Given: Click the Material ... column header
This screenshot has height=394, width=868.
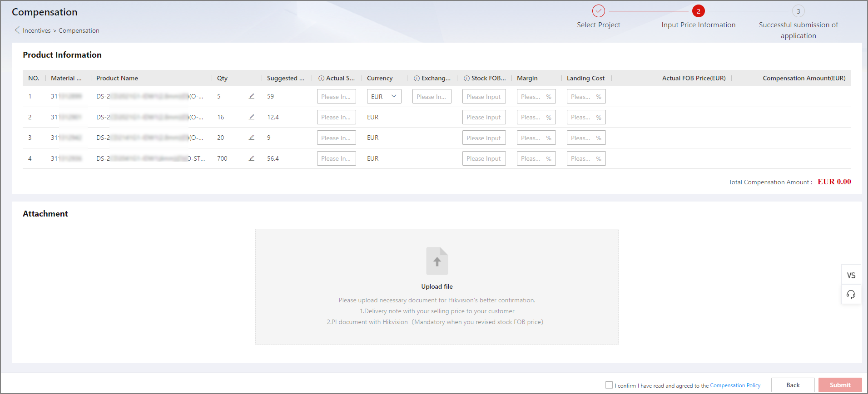Looking at the screenshot, I should pyautogui.click(x=66, y=78).
